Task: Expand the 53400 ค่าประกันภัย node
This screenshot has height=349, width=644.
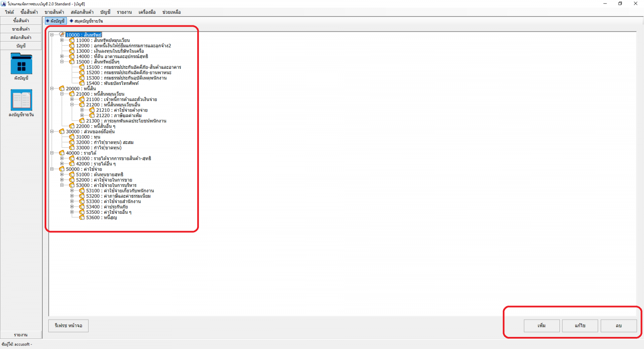Action: [72, 207]
